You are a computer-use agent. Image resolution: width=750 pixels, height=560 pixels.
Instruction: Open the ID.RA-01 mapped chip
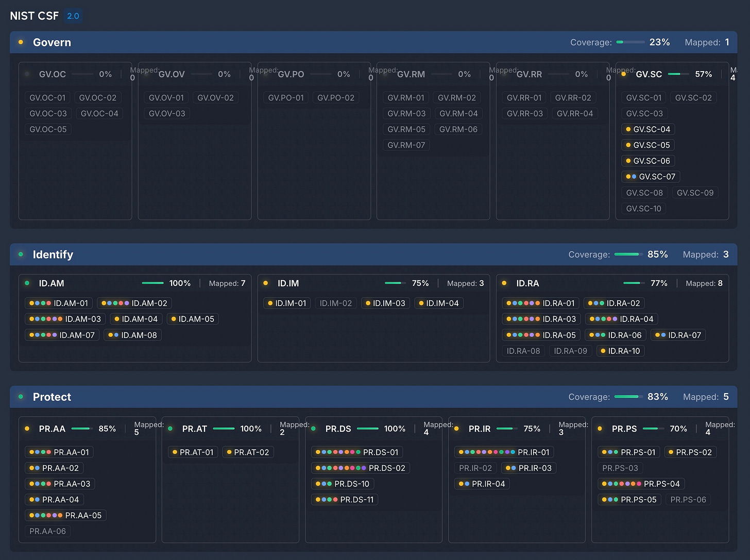pyautogui.click(x=541, y=303)
